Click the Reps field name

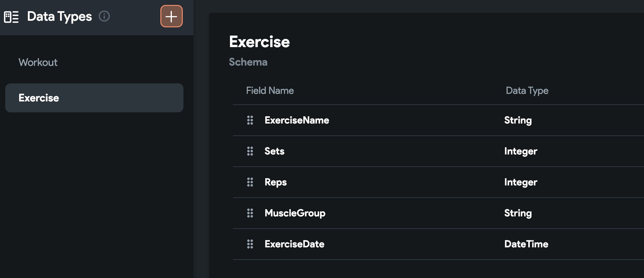click(x=275, y=182)
